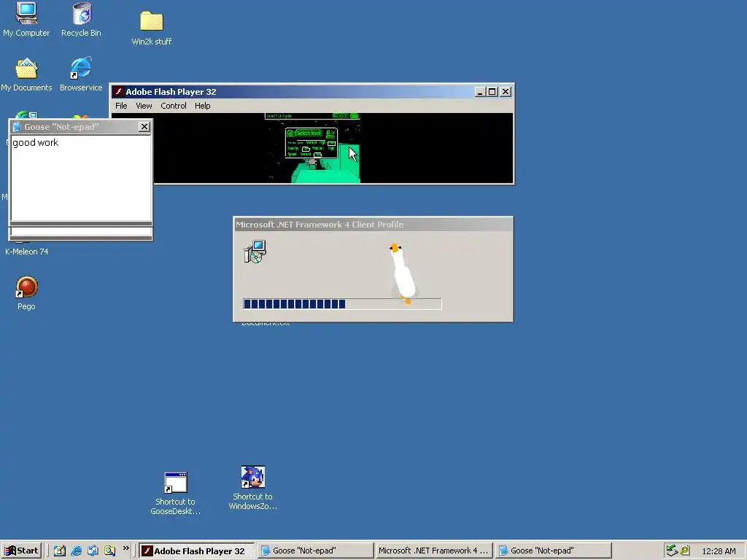The width and height of the screenshot is (747, 560).
Task: Click the installer icon in .NET Framework dialog
Action: tap(255, 252)
